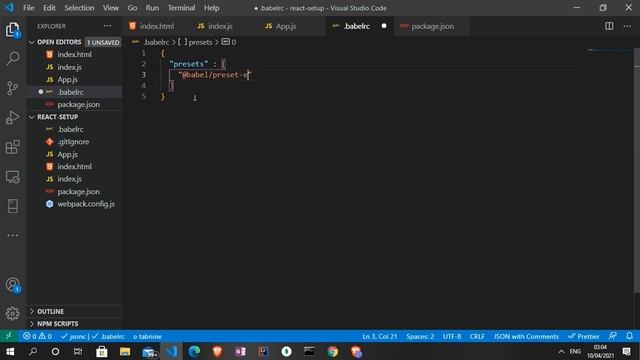Screen dimensions: 640x360
Task: Open Explorer views and more actions ellipsis
Action: point(107,26)
